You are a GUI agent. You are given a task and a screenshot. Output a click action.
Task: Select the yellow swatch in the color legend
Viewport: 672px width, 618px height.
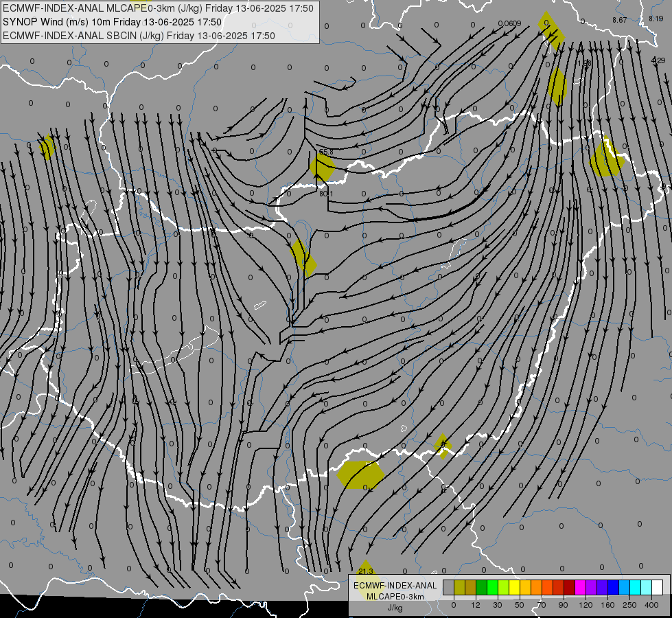click(515, 587)
